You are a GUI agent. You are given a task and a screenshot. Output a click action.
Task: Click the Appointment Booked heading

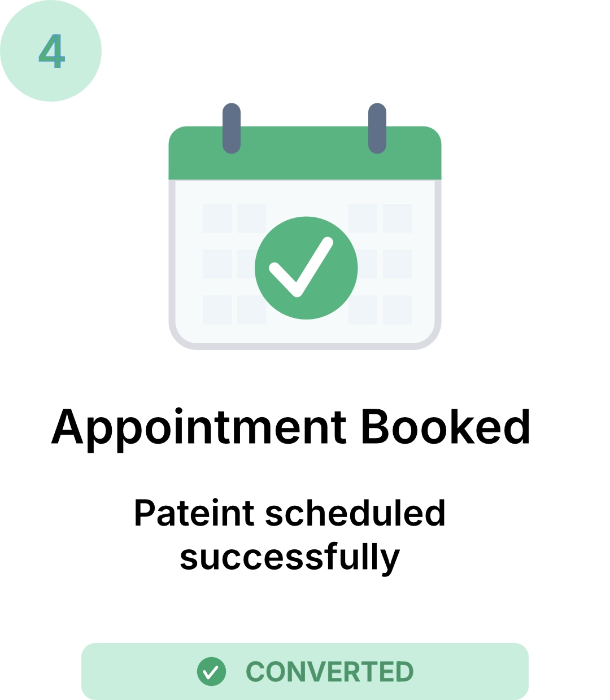pyautogui.click(x=291, y=427)
